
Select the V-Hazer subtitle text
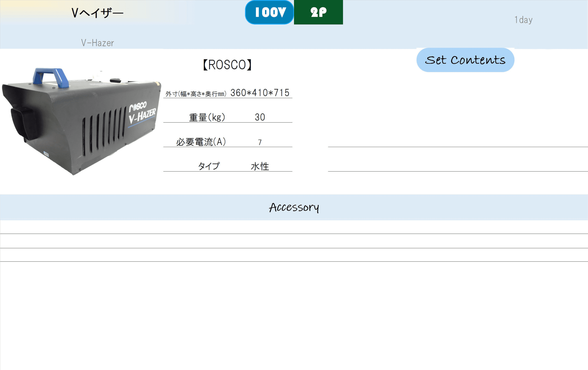pyautogui.click(x=97, y=43)
